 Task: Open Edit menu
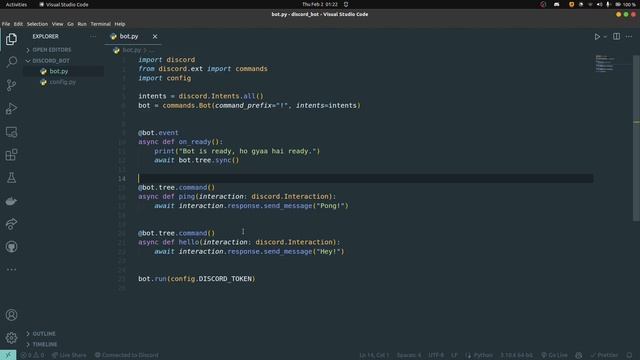[x=18, y=24]
